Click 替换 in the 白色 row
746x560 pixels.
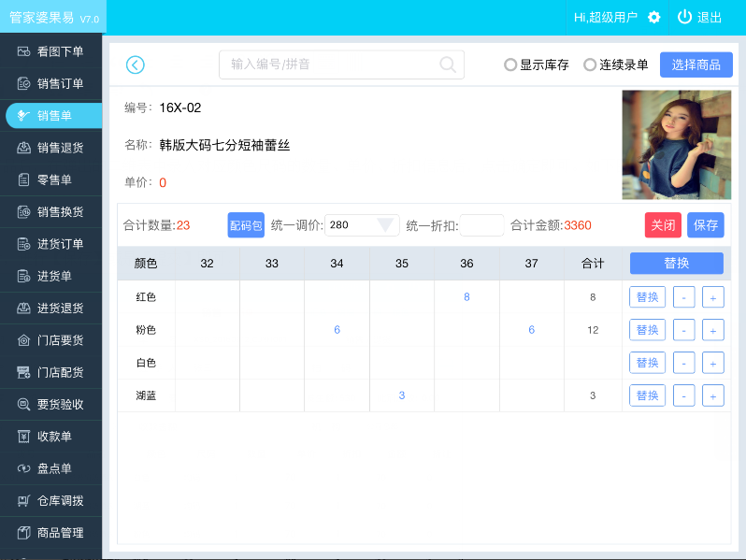[648, 363]
